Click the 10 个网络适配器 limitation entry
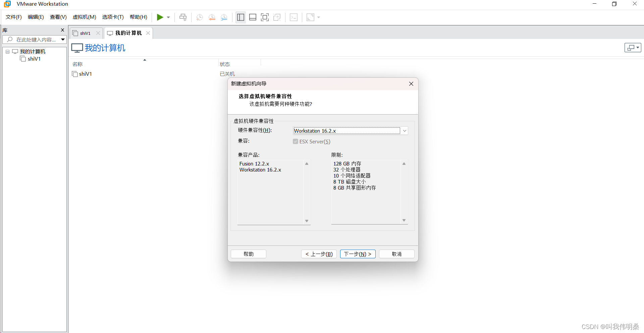This screenshot has height=333, width=644. tap(352, 176)
